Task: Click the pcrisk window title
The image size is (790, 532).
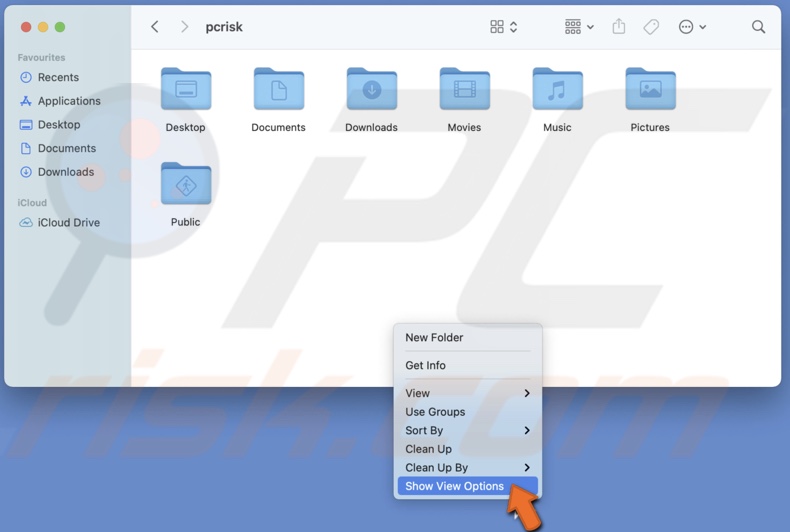Action: tap(224, 27)
